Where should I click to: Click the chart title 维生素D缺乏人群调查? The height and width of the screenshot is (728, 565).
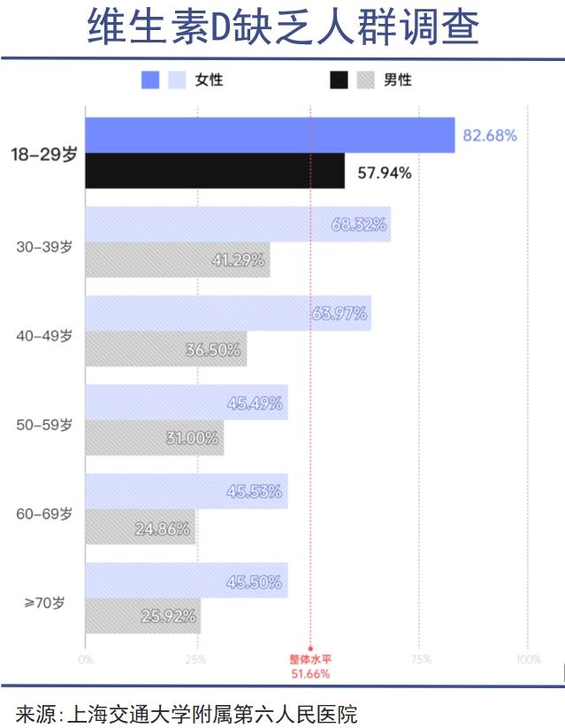pyautogui.click(x=283, y=27)
